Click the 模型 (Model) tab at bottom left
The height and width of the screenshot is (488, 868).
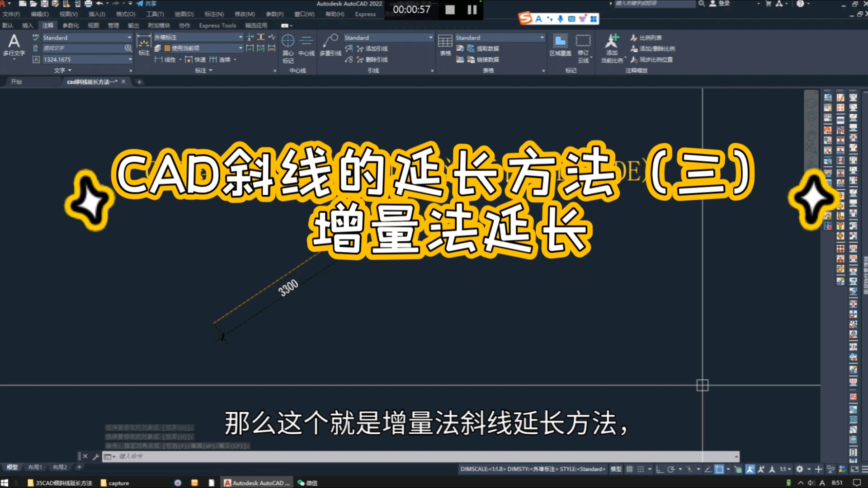click(11, 467)
